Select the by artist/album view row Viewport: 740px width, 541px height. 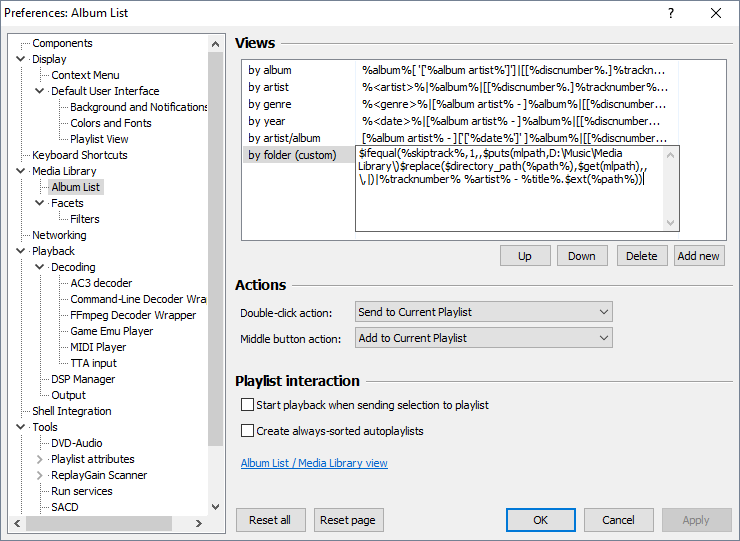pyautogui.click(x=285, y=138)
